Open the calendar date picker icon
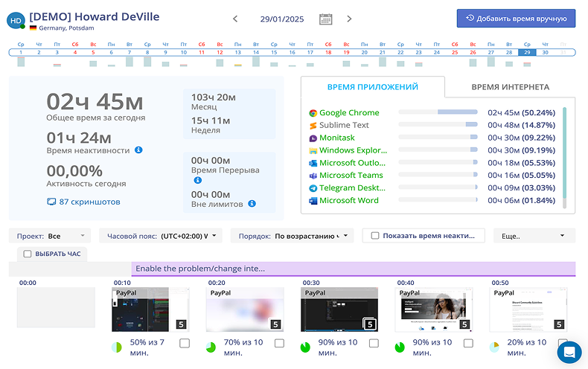The image size is (588, 369). tap(325, 19)
